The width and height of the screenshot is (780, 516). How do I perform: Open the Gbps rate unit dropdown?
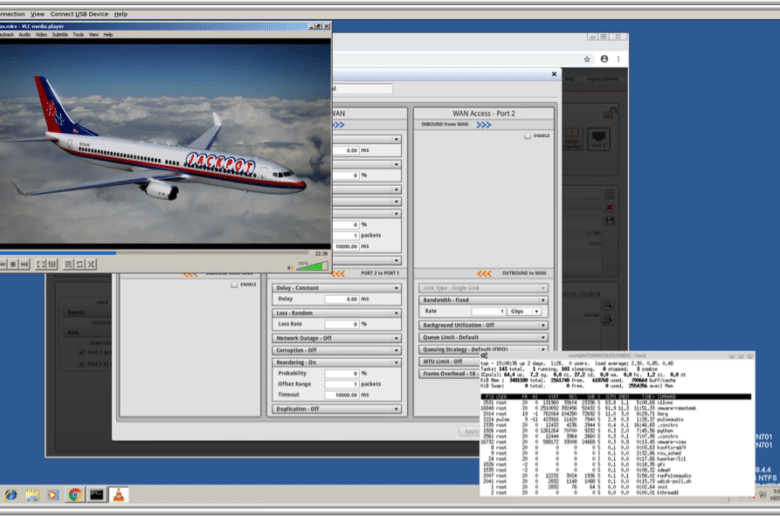[525, 311]
